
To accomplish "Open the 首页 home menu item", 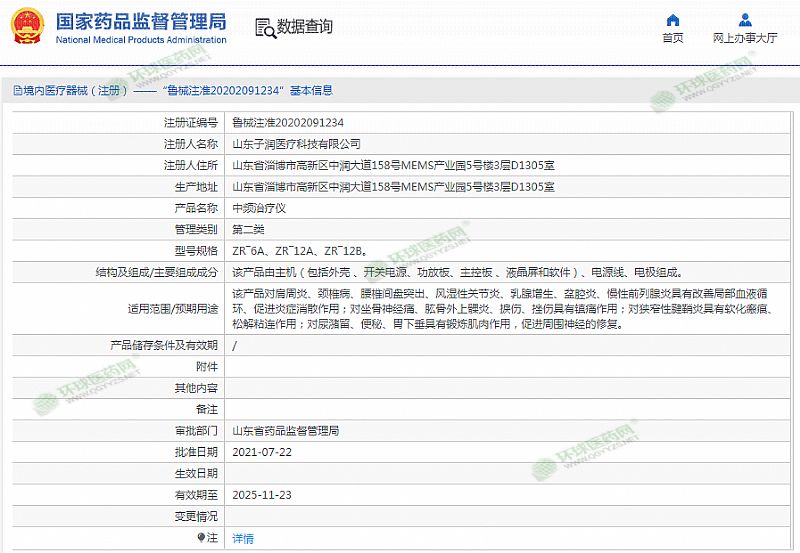I will click(x=673, y=38).
